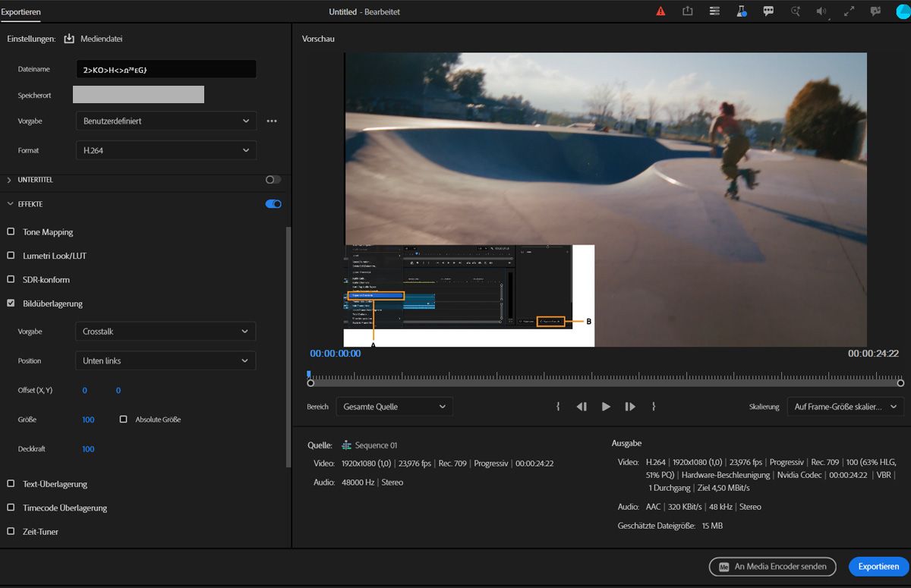The height and width of the screenshot is (588, 911).
Task: Click the Dateiname input field
Action: pos(166,69)
